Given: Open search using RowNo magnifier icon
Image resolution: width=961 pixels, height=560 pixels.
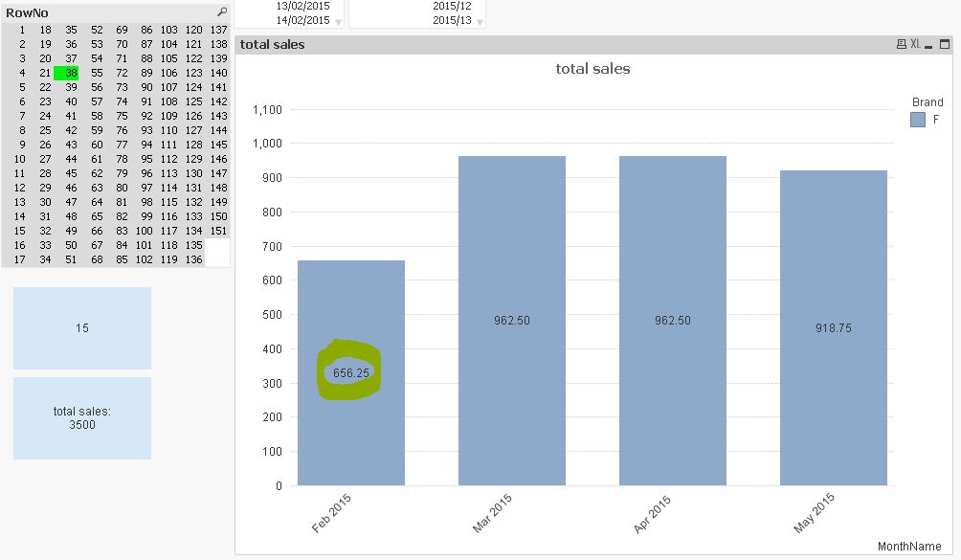Looking at the screenshot, I should point(220,12).
